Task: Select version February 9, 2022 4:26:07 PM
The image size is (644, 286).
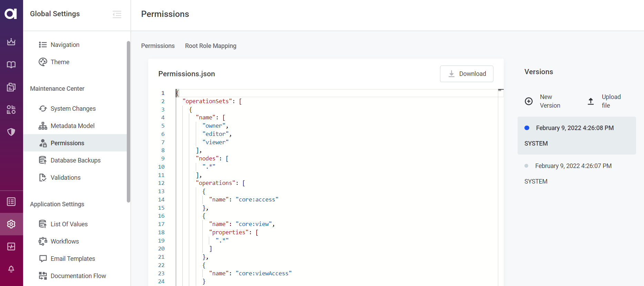Action: [577, 174]
